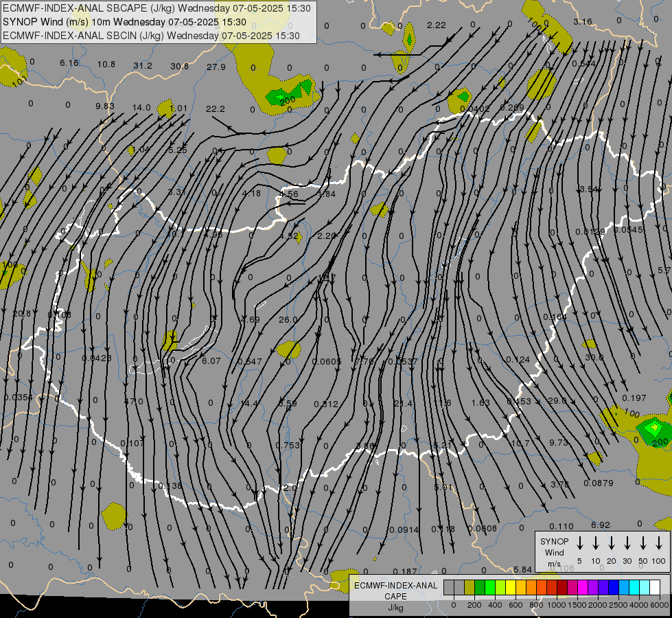Click the 0.0879 value on the map
This screenshot has width=672, height=618.
point(599,483)
